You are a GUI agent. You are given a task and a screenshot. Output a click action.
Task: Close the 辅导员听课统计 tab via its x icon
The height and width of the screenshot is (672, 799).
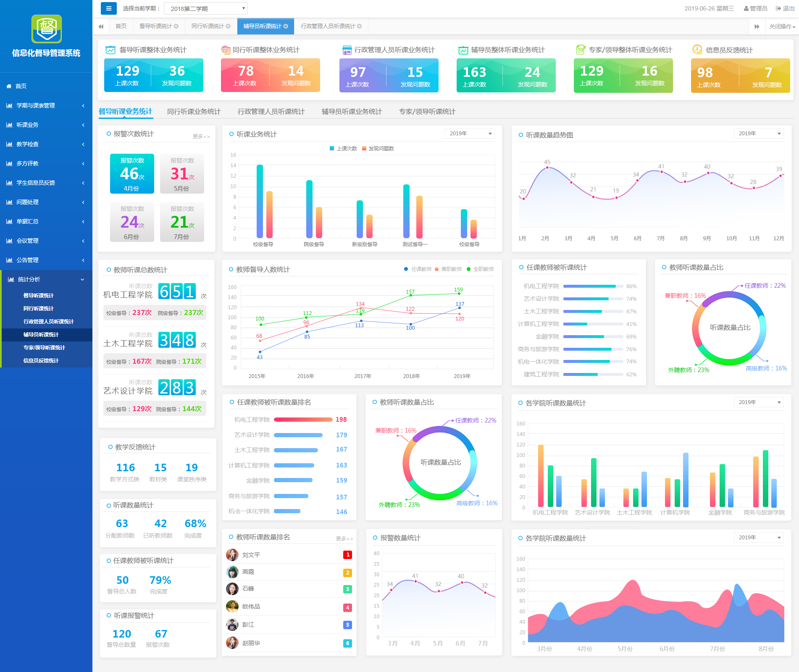click(286, 26)
